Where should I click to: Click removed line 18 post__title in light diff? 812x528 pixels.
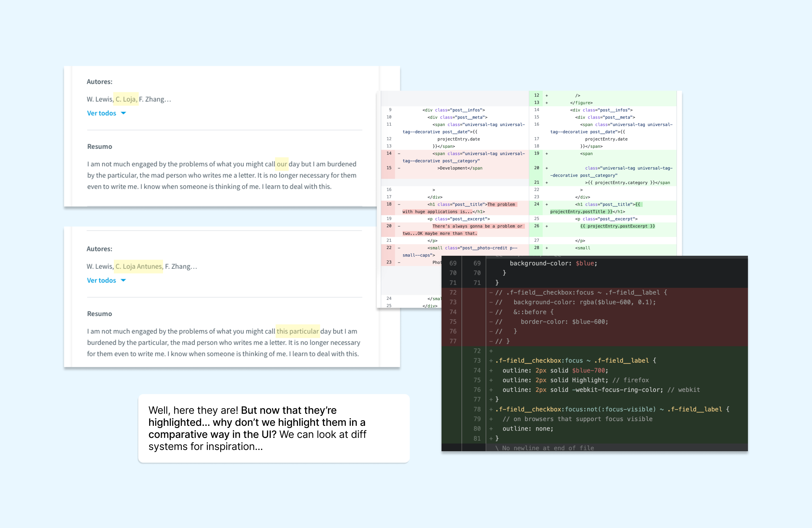pyautogui.click(x=455, y=208)
